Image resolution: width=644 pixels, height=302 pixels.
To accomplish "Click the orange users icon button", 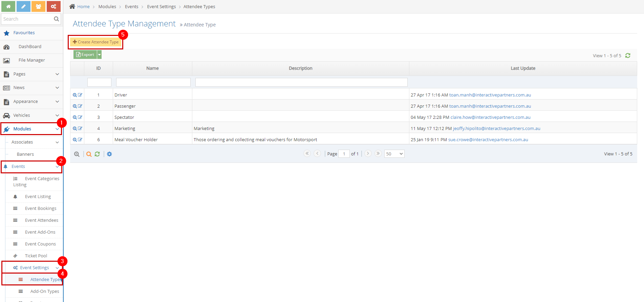I will point(38,6).
